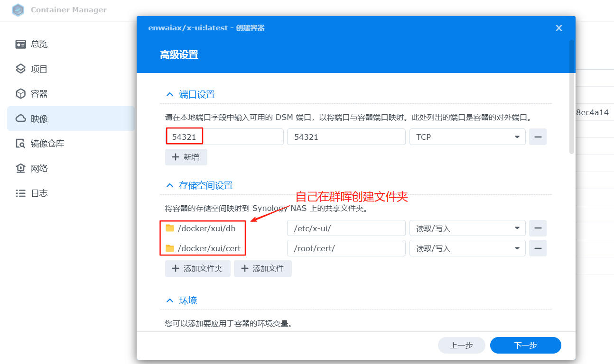The width and height of the screenshot is (614, 364).
Task: Collapse the 环境 section
Action: 170,301
